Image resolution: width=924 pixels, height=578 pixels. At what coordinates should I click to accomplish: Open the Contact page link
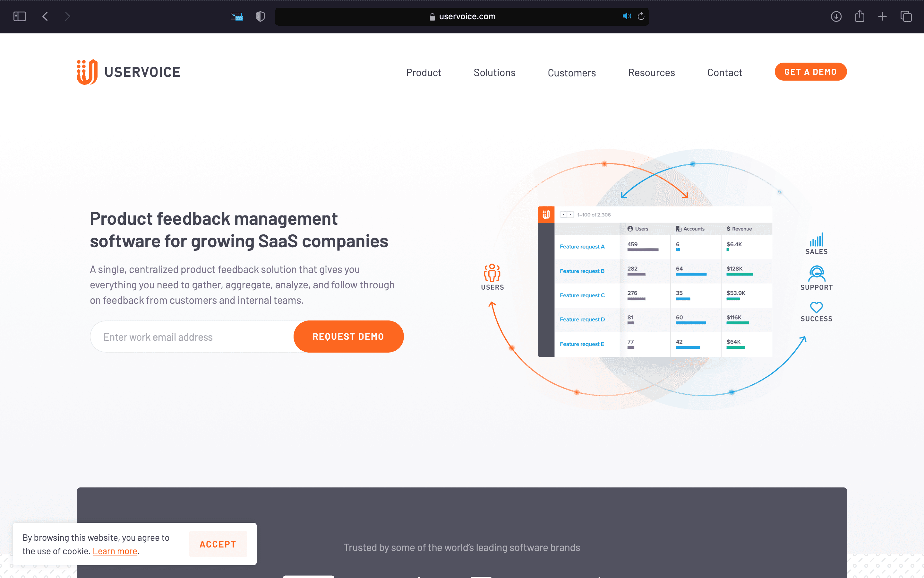point(725,72)
